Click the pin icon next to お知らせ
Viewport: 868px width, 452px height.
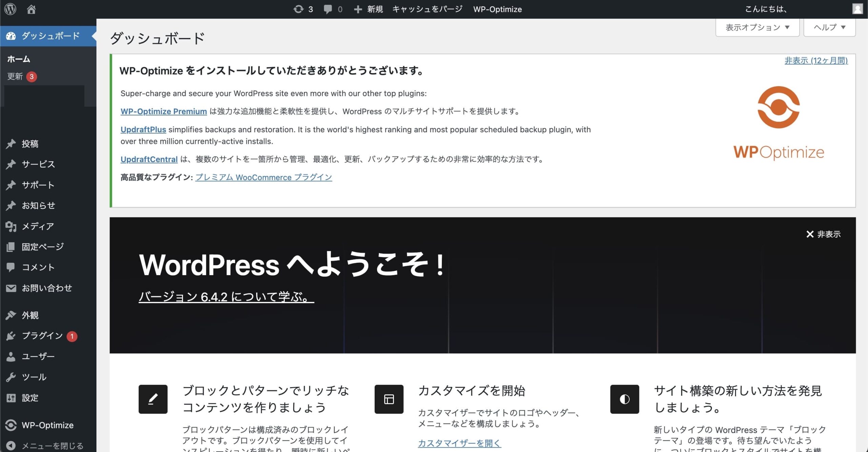(x=11, y=205)
